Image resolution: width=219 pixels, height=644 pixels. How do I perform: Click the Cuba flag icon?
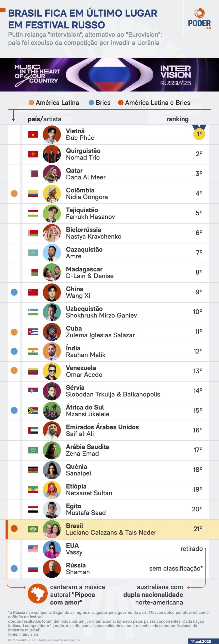click(33, 332)
